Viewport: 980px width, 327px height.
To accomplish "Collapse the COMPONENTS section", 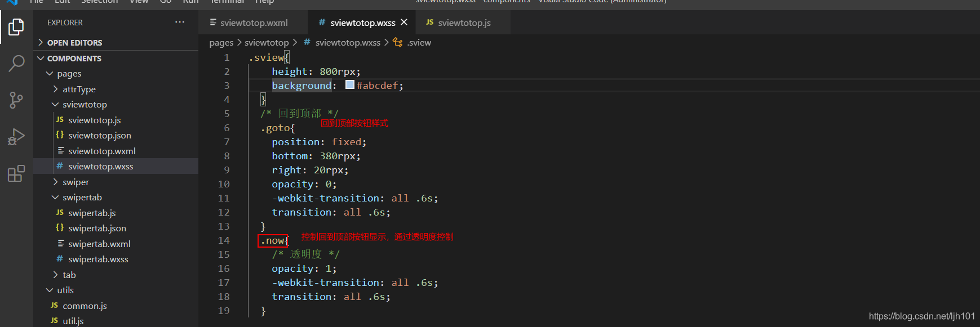I will pyautogui.click(x=116, y=59).
